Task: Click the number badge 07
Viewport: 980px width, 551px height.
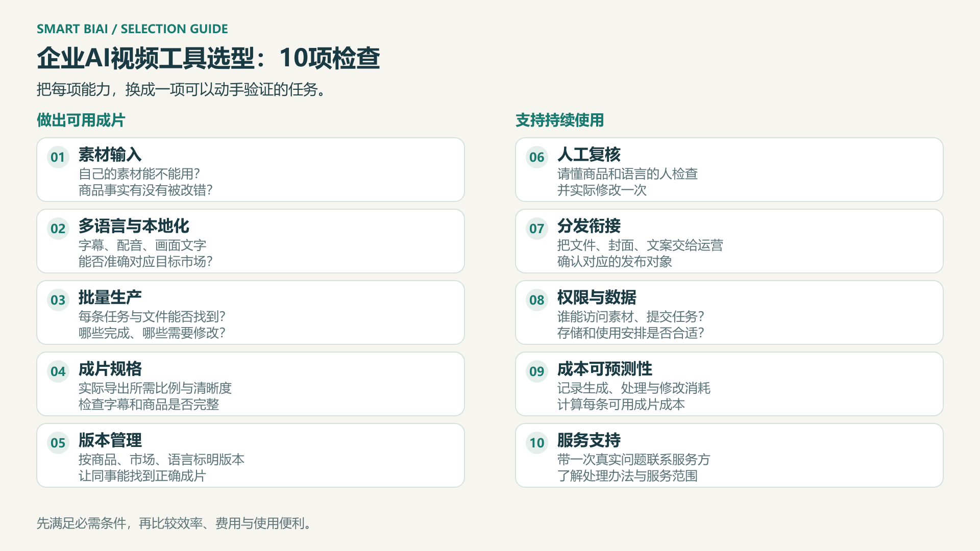Action: click(537, 229)
